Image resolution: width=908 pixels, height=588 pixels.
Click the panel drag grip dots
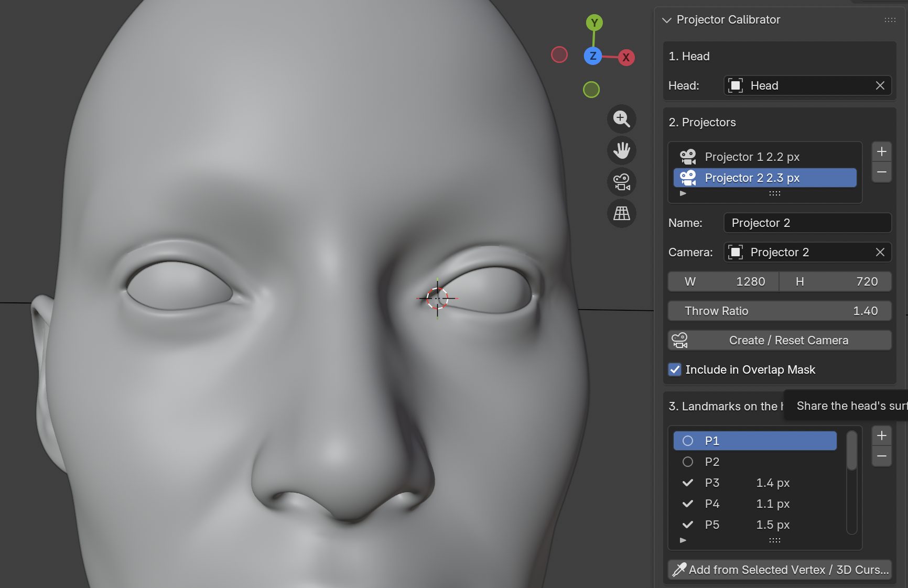tap(890, 20)
